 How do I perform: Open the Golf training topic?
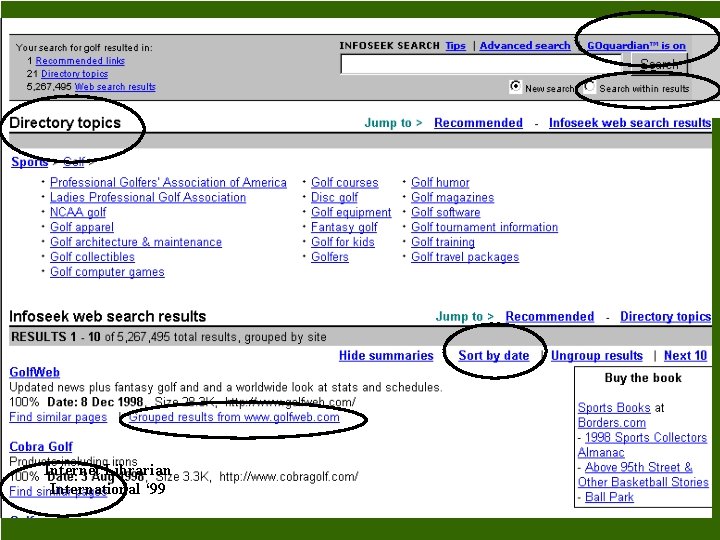pyautogui.click(x=443, y=242)
